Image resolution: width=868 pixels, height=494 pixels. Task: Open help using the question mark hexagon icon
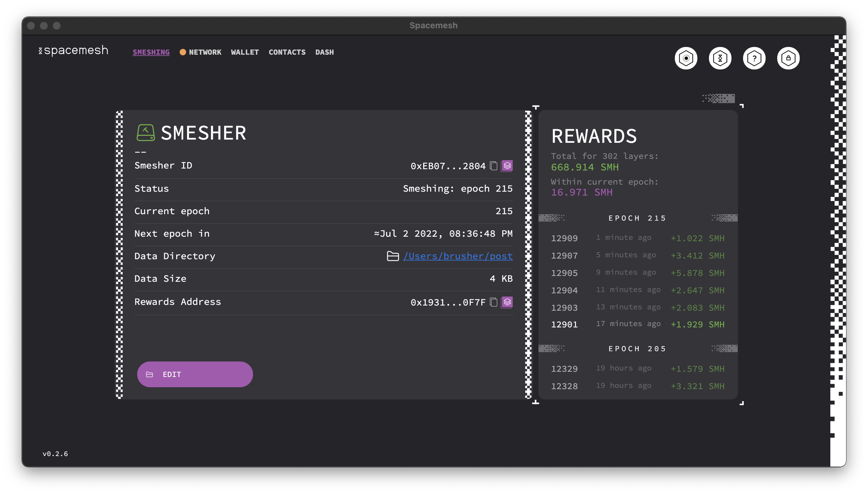tap(754, 58)
